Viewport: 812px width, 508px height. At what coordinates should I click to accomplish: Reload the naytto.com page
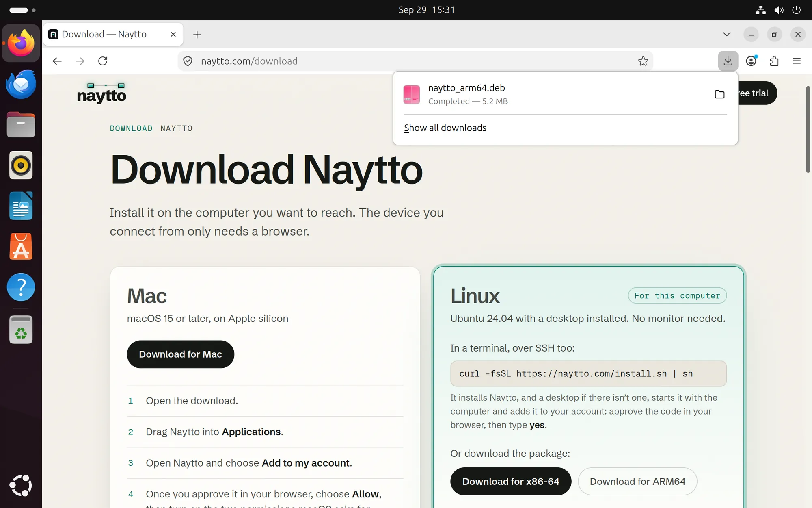(103, 61)
